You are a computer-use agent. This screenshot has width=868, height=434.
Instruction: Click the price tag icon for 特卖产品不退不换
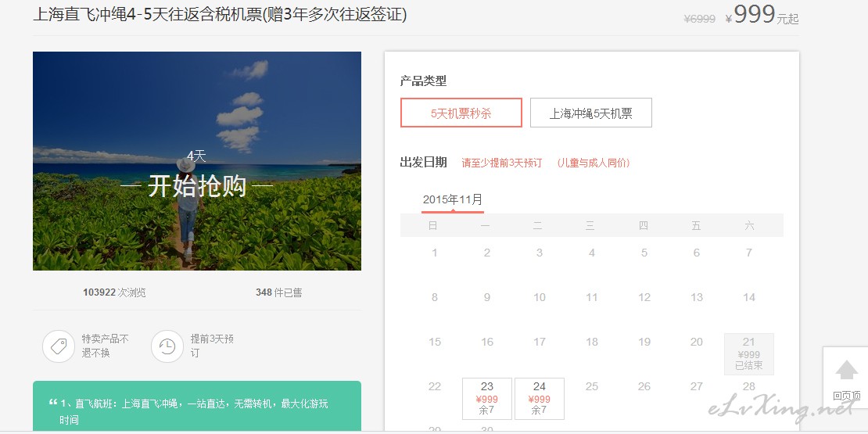click(x=58, y=346)
